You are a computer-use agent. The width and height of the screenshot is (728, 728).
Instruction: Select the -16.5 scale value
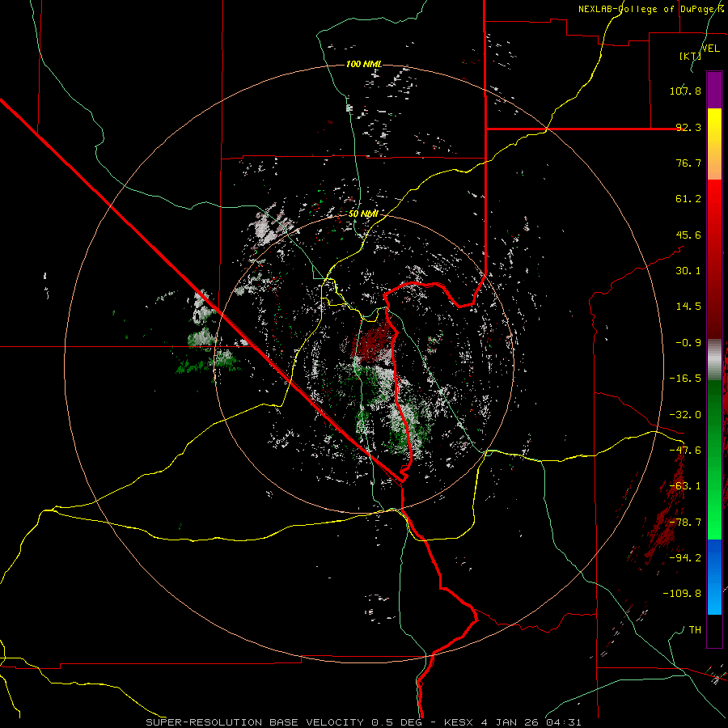pos(685,379)
